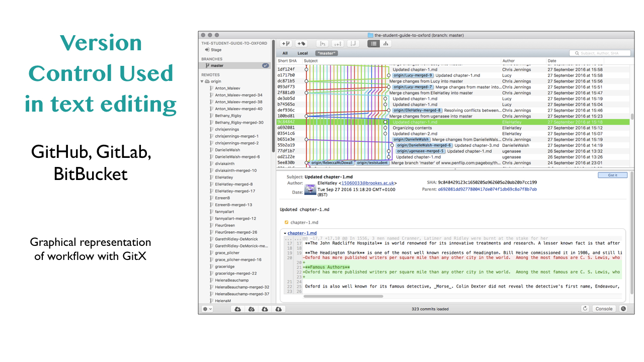Screen dimensions: 644x362
Task: Select the master branch in sidebar
Action: pyautogui.click(x=235, y=65)
